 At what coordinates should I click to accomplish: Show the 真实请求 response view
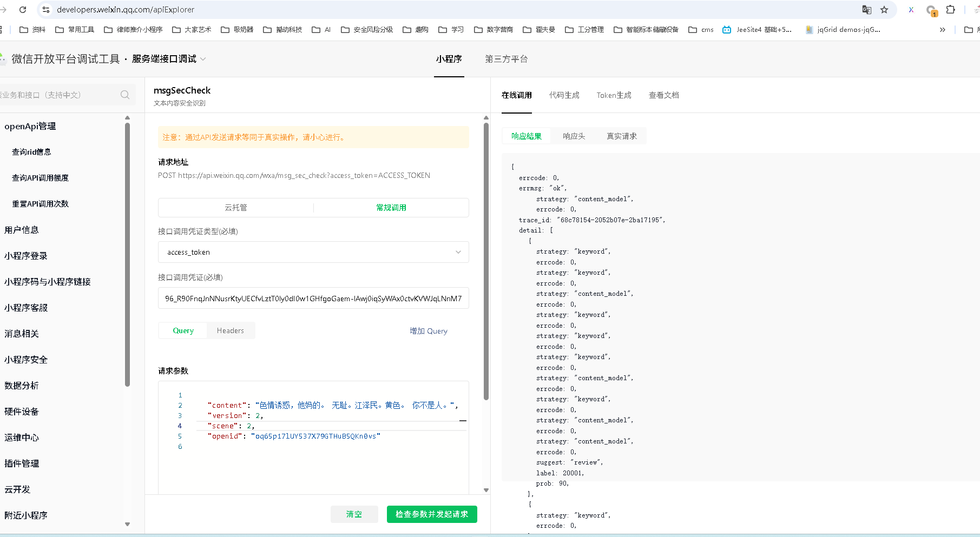[622, 136]
